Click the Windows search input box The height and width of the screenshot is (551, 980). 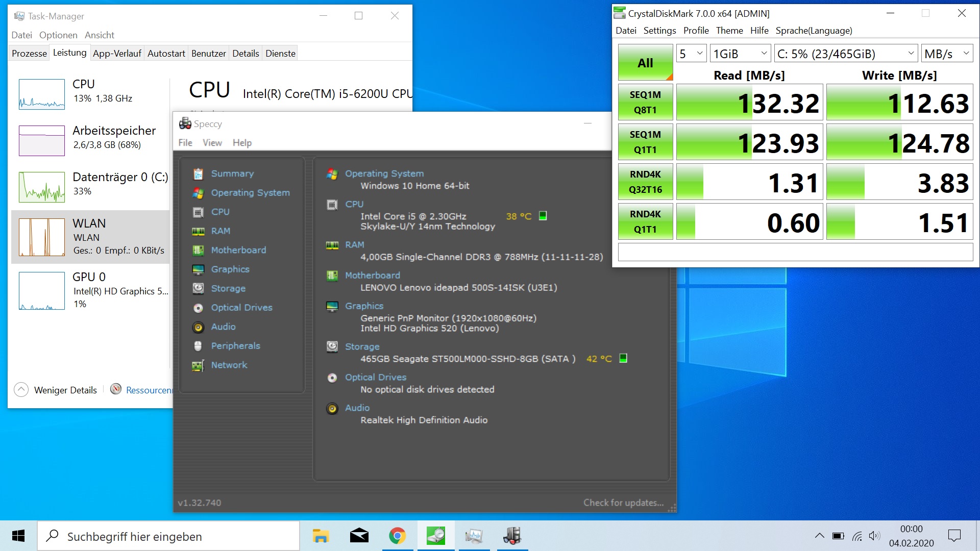coord(168,536)
